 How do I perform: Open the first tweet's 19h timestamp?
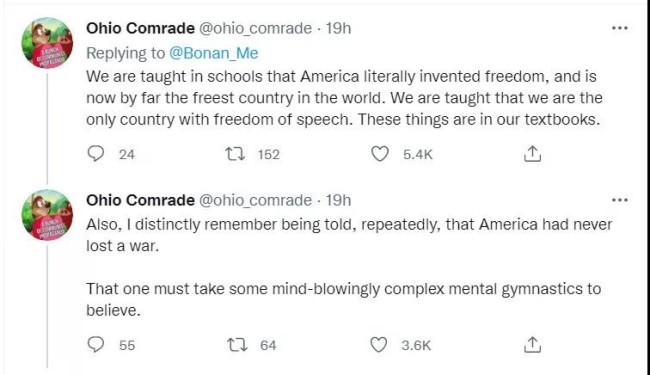click(338, 28)
